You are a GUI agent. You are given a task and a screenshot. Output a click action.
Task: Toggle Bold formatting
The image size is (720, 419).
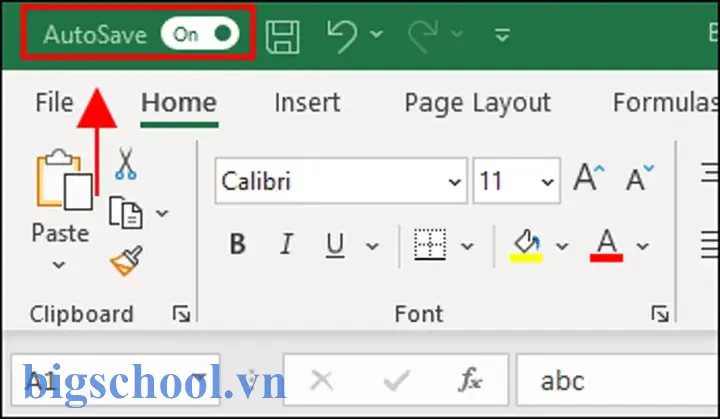click(238, 244)
